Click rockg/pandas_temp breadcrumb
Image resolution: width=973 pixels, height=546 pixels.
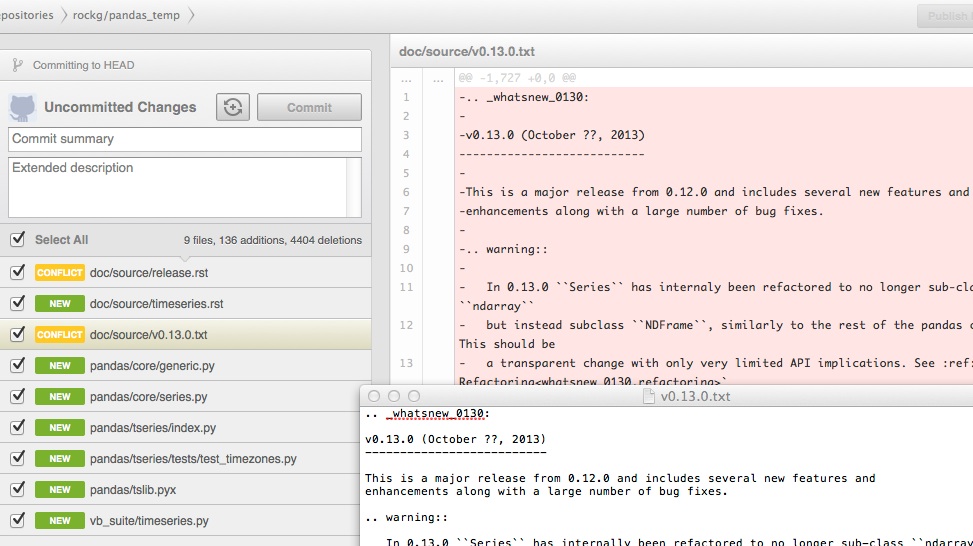coord(126,15)
